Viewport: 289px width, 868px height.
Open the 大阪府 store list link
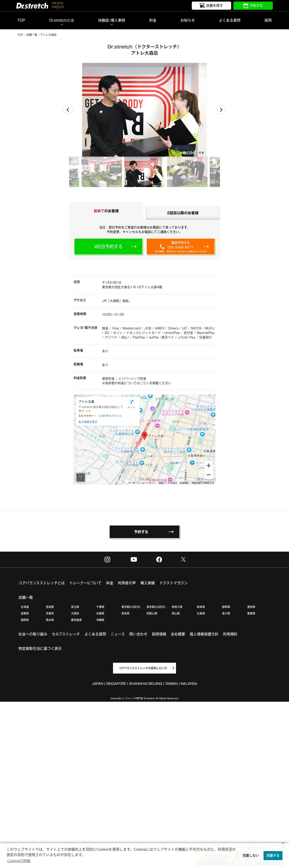pos(75,613)
